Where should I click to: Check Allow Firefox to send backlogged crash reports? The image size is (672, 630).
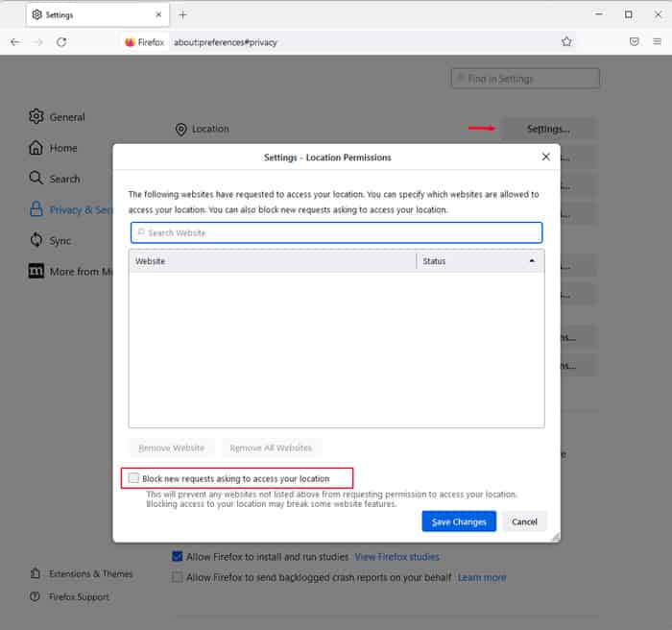click(x=178, y=577)
